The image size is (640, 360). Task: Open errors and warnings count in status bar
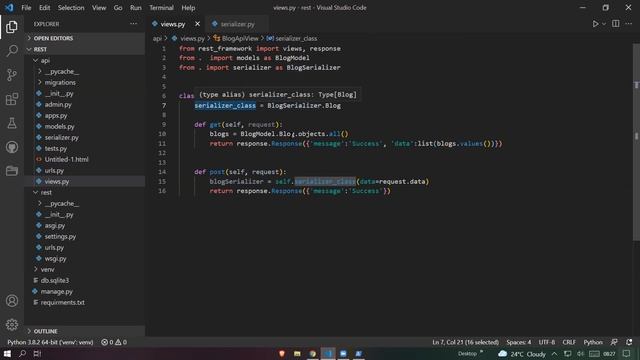[114, 342]
